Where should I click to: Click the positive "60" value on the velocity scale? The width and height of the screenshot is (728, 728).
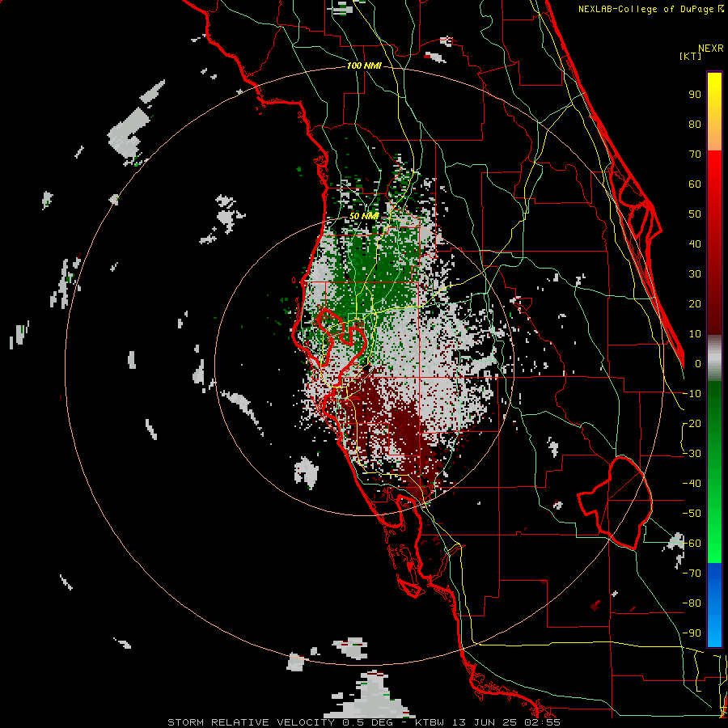[x=695, y=184]
